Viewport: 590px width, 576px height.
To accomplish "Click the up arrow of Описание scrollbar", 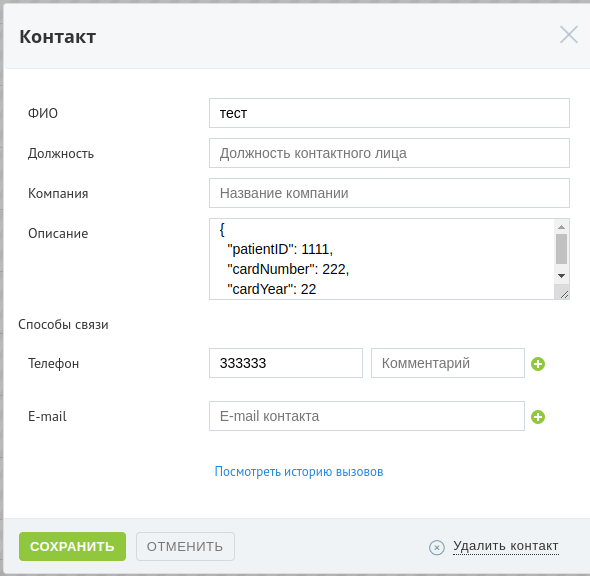I will [x=561, y=227].
